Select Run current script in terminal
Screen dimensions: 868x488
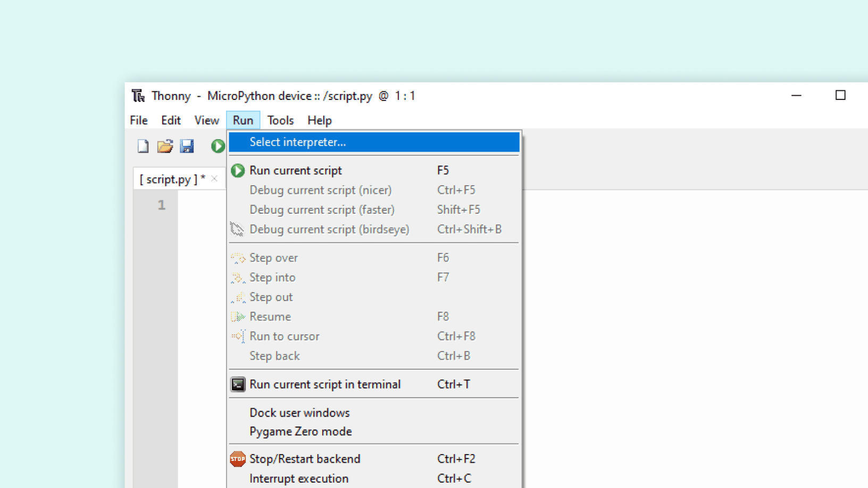point(325,384)
